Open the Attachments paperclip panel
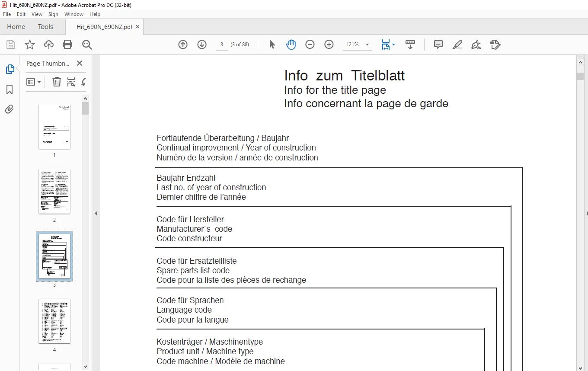Screen dimensions: 588x371 point(10,109)
